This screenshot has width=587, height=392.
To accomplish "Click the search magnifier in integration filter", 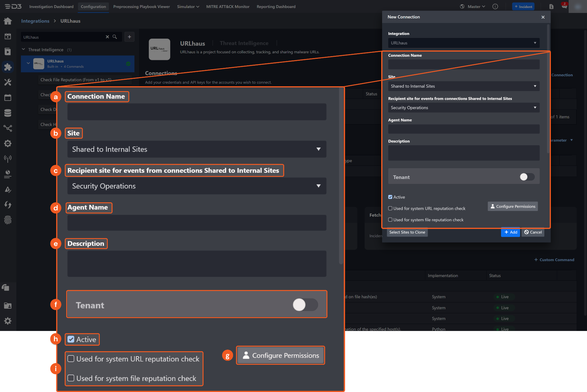I will click(x=115, y=37).
